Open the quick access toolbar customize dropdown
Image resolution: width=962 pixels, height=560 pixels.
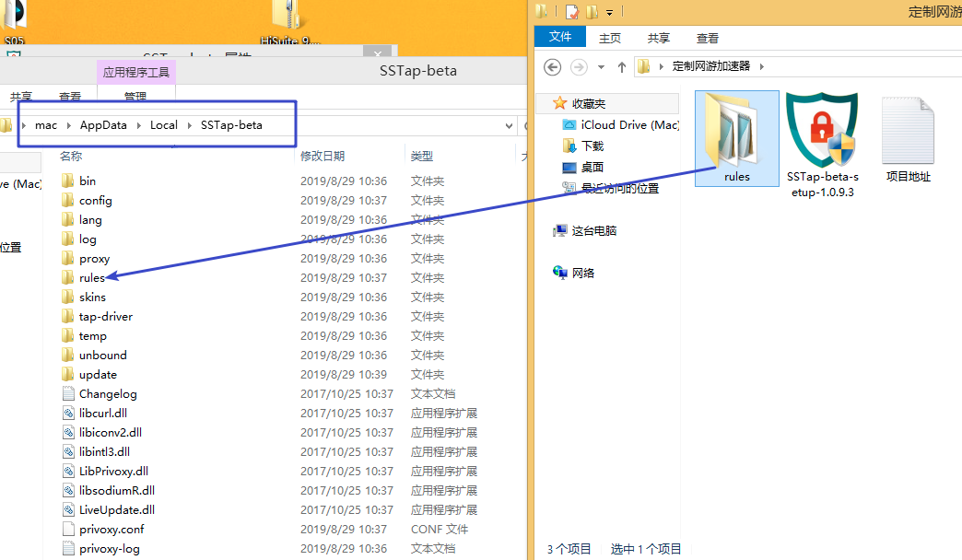[x=609, y=12]
